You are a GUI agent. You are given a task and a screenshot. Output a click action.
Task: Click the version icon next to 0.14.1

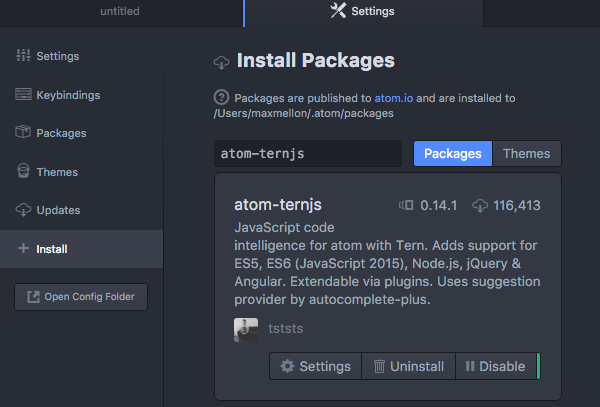click(x=406, y=205)
